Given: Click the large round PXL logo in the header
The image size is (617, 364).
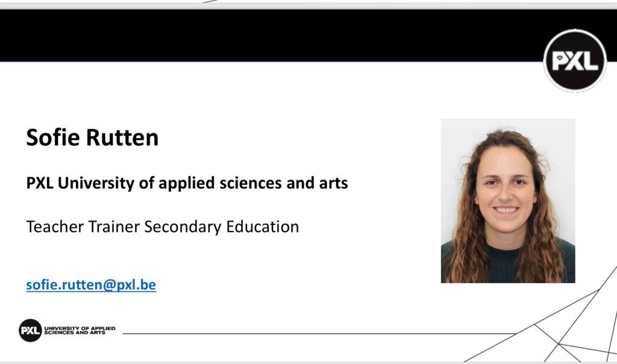Looking at the screenshot, I should click(x=575, y=60).
